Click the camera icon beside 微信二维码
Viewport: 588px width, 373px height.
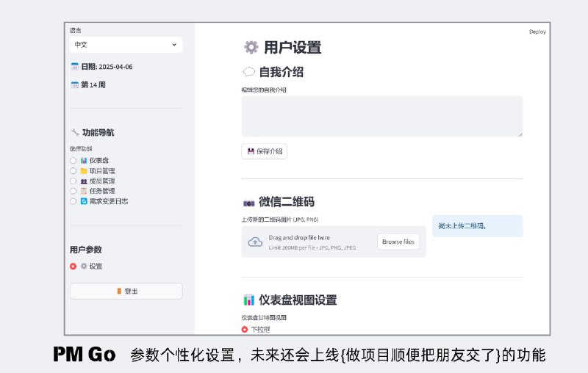coord(248,203)
